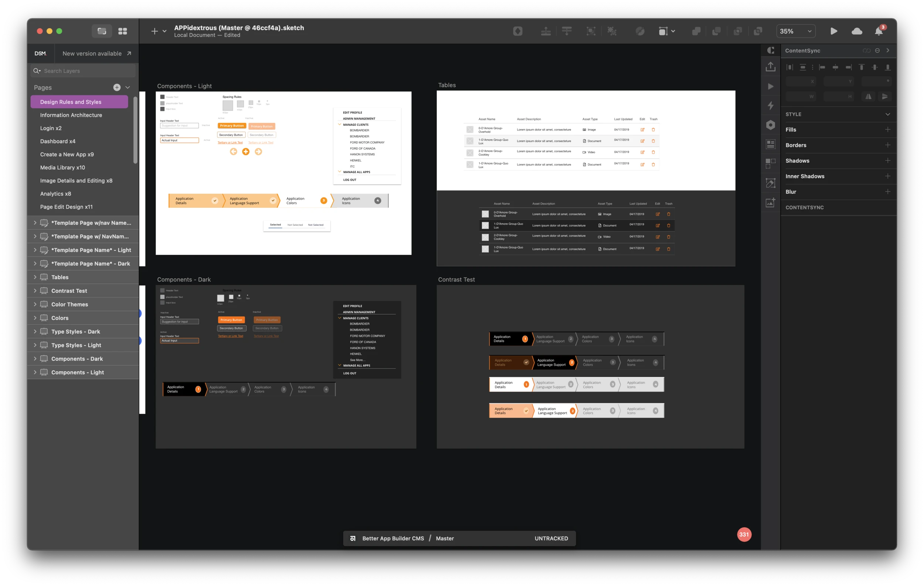Toggle flip horizontal button in inspector
The height and width of the screenshot is (586, 924).
[868, 97]
